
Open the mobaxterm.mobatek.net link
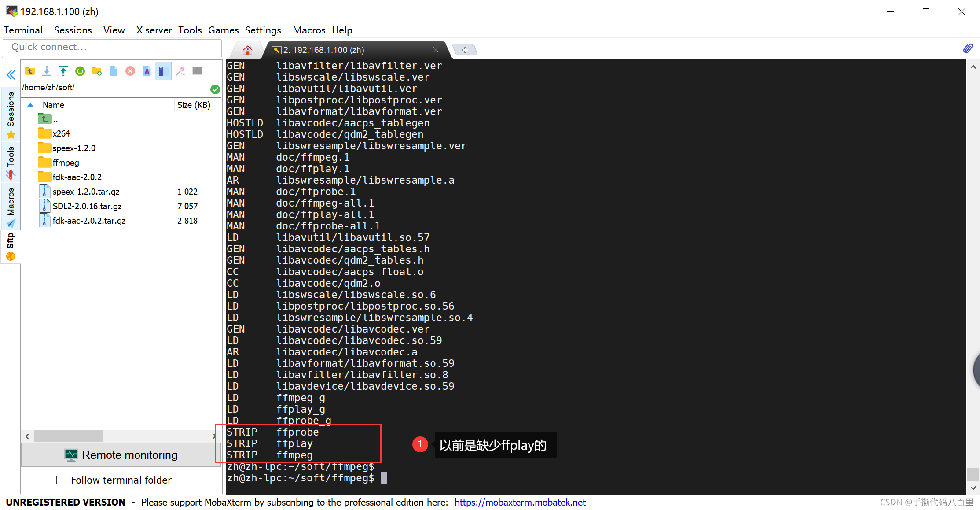tap(520, 502)
